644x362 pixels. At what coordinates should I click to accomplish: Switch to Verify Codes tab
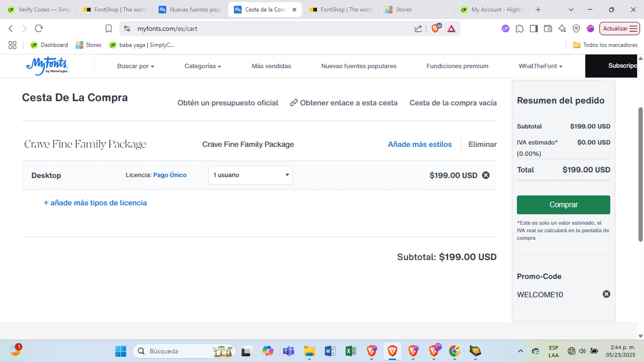point(39,9)
